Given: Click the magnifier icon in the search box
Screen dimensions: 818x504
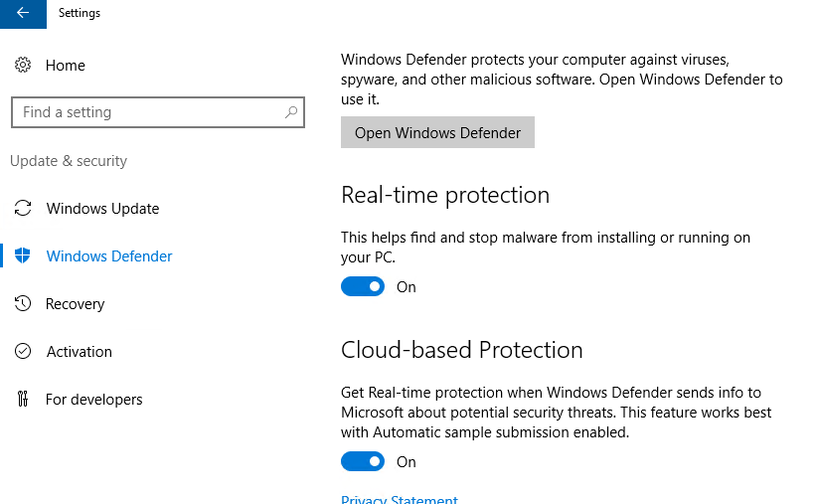Looking at the screenshot, I should click(x=291, y=112).
